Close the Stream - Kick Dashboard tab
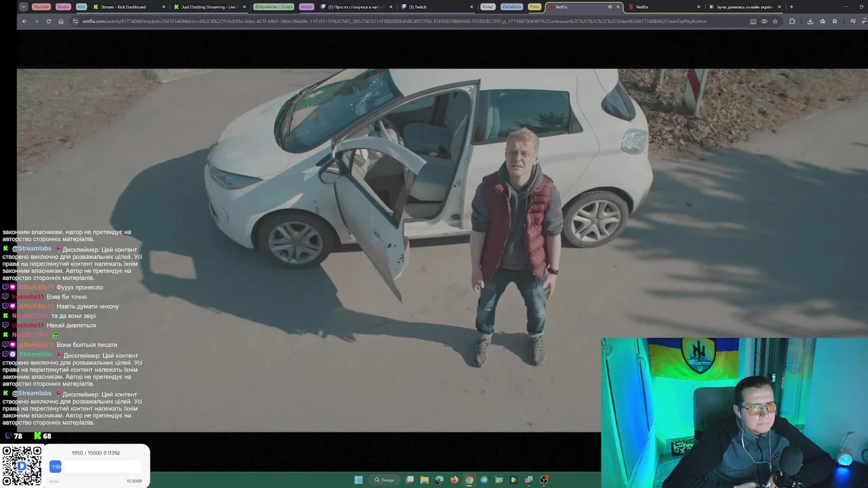The height and width of the screenshot is (488, 868). coord(163,7)
